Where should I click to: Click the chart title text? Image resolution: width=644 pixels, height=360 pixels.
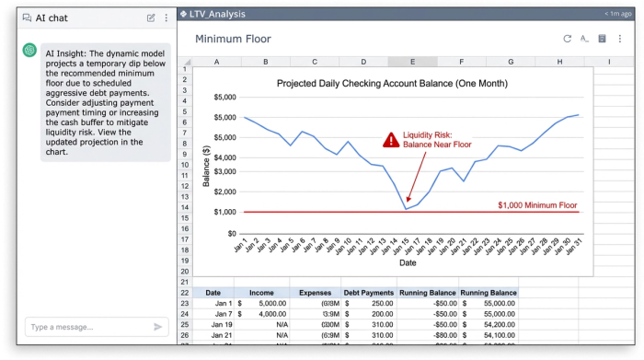pos(392,84)
